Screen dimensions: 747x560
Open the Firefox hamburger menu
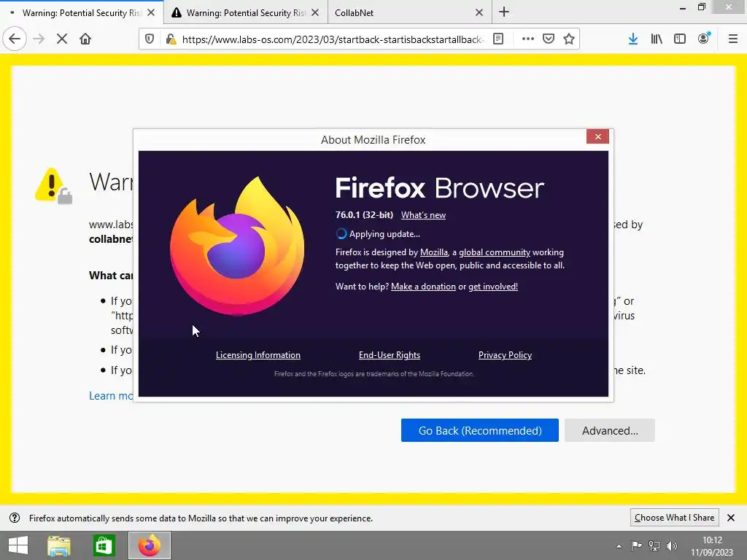click(733, 39)
